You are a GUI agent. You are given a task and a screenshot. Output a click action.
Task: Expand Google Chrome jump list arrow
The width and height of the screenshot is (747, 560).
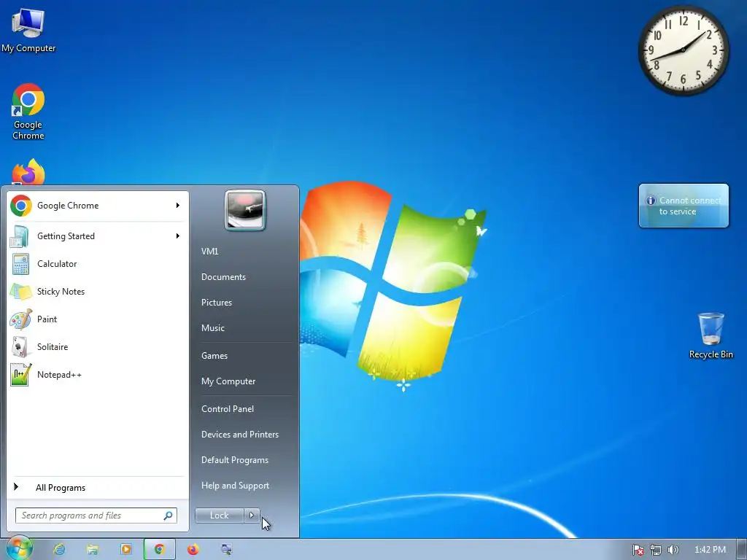point(178,205)
